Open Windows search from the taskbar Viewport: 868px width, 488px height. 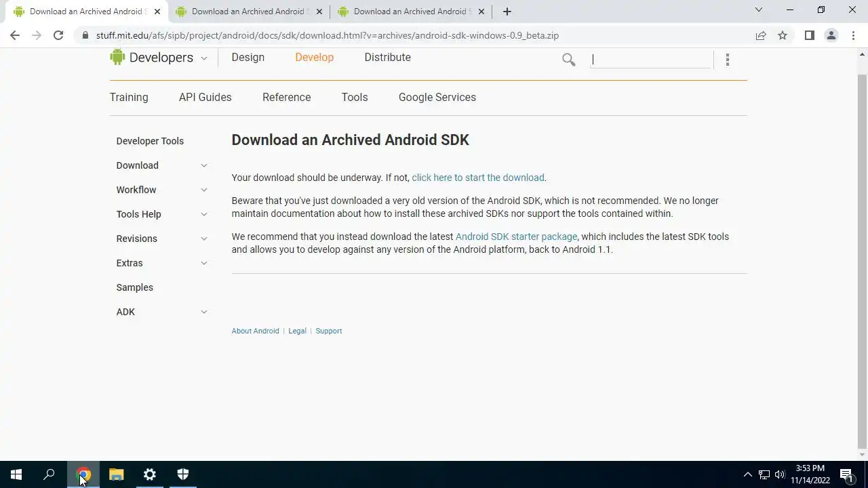coord(49,474)
